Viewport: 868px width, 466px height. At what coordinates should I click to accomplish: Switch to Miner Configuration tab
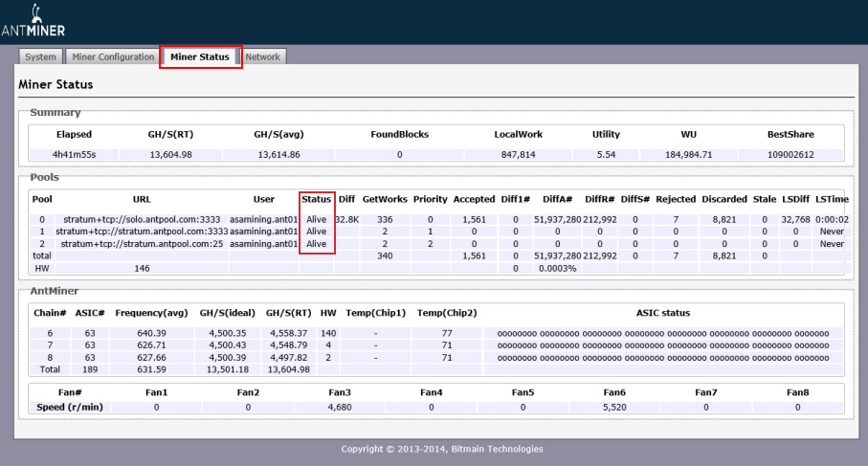[113, 56]
